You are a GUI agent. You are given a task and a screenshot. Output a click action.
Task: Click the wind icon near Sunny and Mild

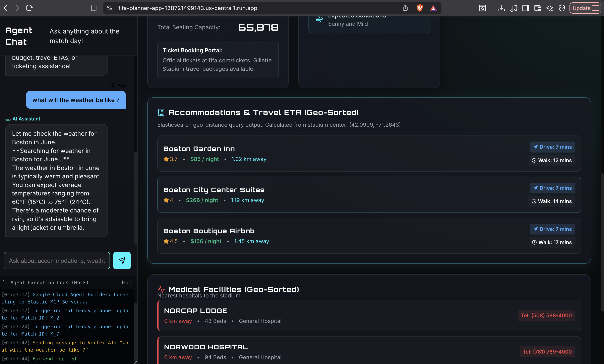pyautogui.click(x=319, y=19)
